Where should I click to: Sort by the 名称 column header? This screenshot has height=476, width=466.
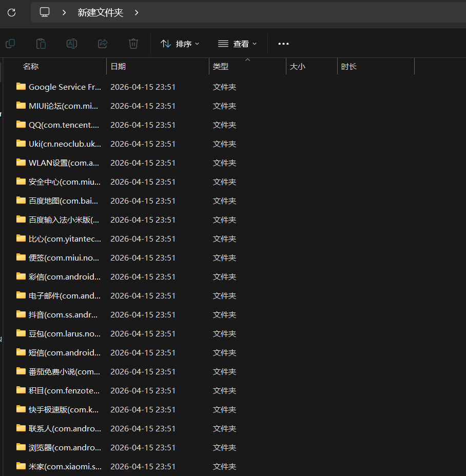coord(31,67)
